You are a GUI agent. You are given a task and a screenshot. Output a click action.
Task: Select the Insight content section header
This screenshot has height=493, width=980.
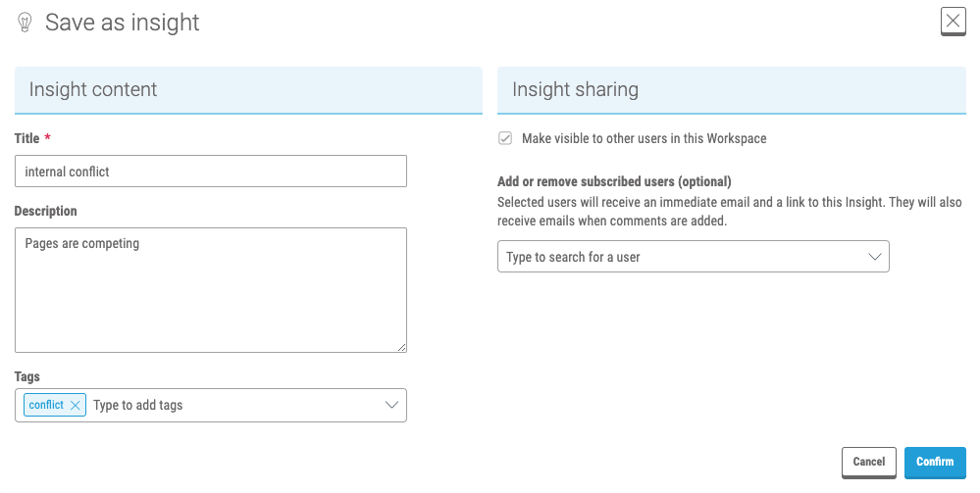(248, 90)
